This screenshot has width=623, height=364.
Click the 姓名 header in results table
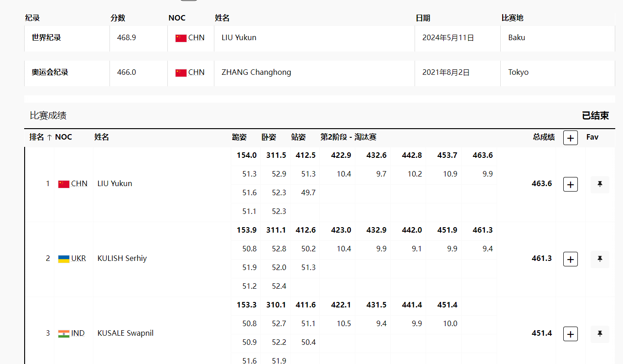pyautogui.click(x=102, y=137)
